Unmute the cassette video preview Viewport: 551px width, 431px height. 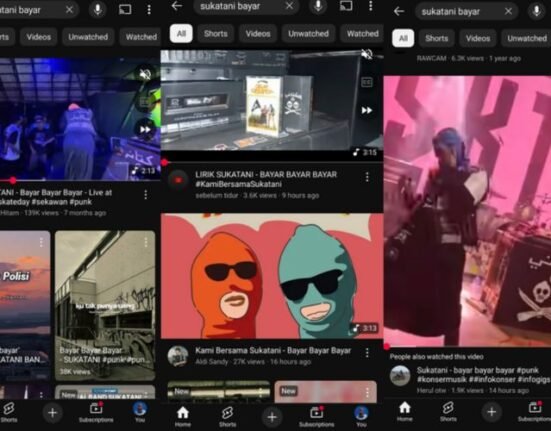(x=367, y=54)
